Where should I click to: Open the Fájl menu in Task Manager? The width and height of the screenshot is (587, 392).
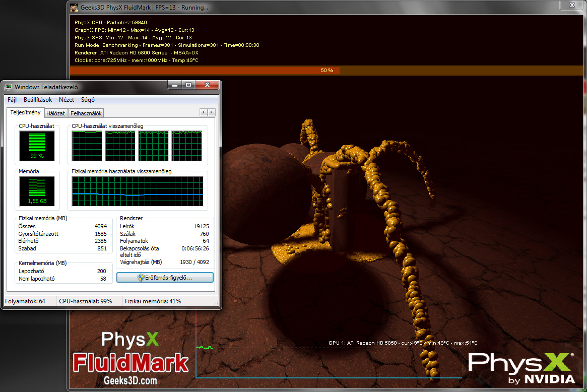(x=12, y=100)
